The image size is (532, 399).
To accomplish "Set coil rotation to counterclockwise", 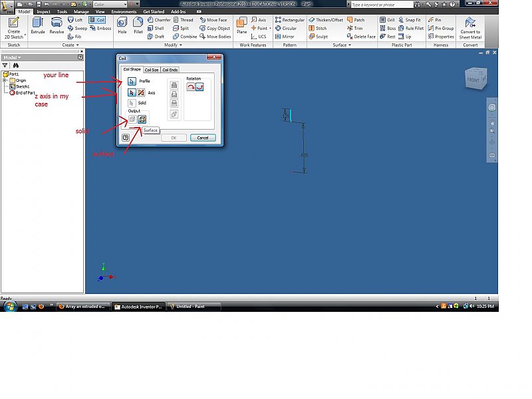I will (x=200, y=87).
